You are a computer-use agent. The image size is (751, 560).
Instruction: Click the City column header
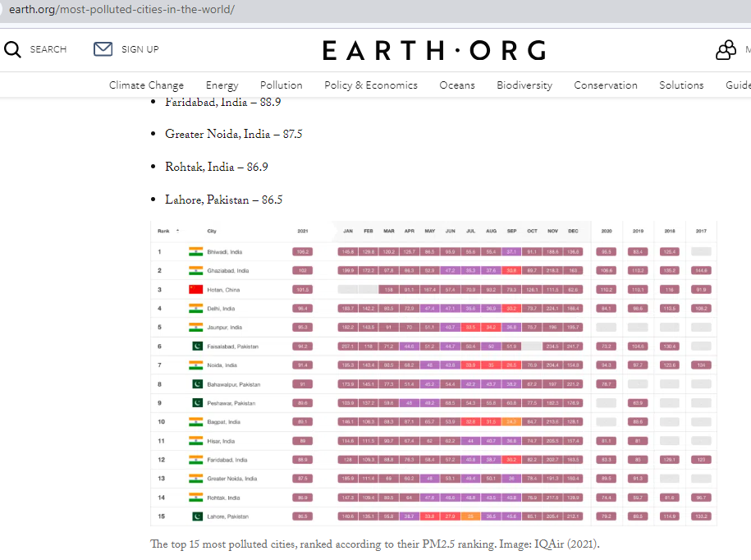(x=212, y=231)
